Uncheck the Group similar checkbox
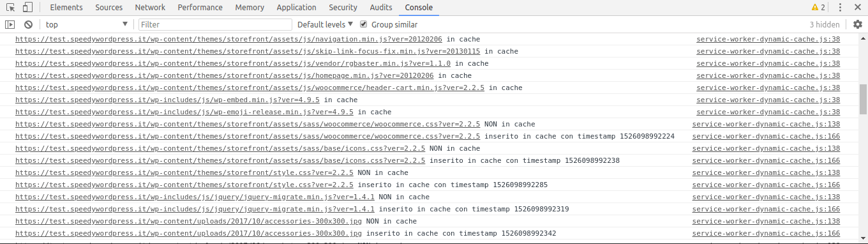868x244 pixels. click(364, 24)
